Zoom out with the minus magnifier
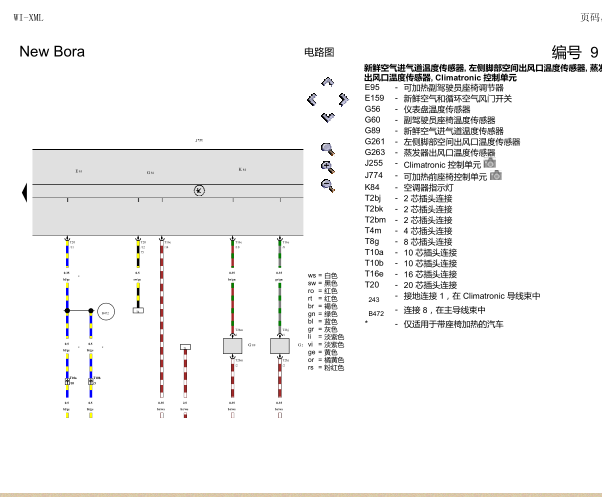 [327, 185]
